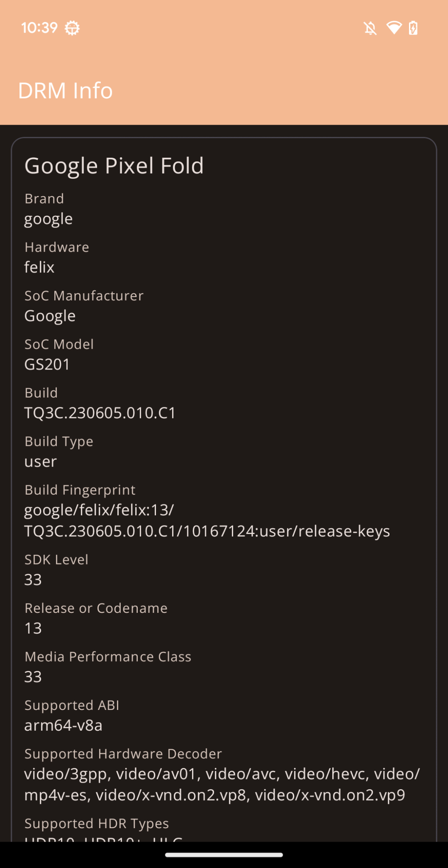
Task: Tap the developer settings gear icon near the clock
Action: click(72, 28)
